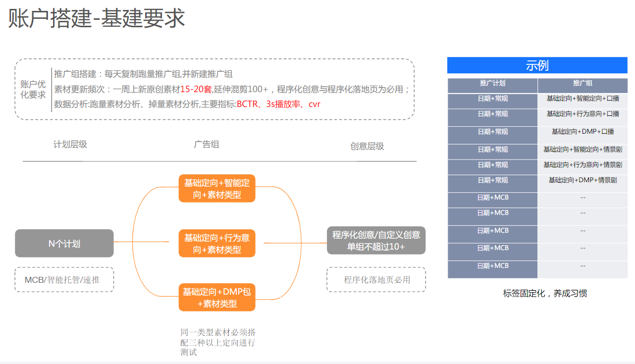Click table cell 基础定向+行为意向+情景剧
The height and width of the screenshot is (364, 635).
tap(582, 165)
